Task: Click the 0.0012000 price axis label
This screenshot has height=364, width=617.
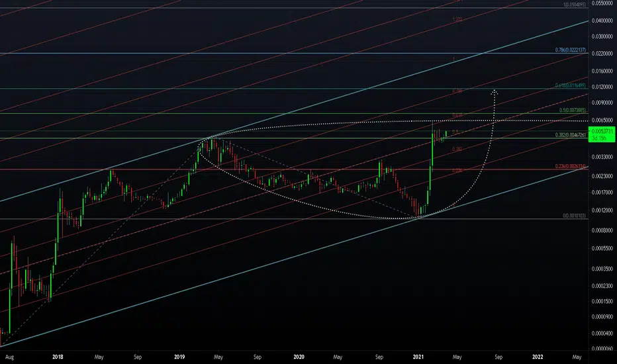Action: [602, 210]
